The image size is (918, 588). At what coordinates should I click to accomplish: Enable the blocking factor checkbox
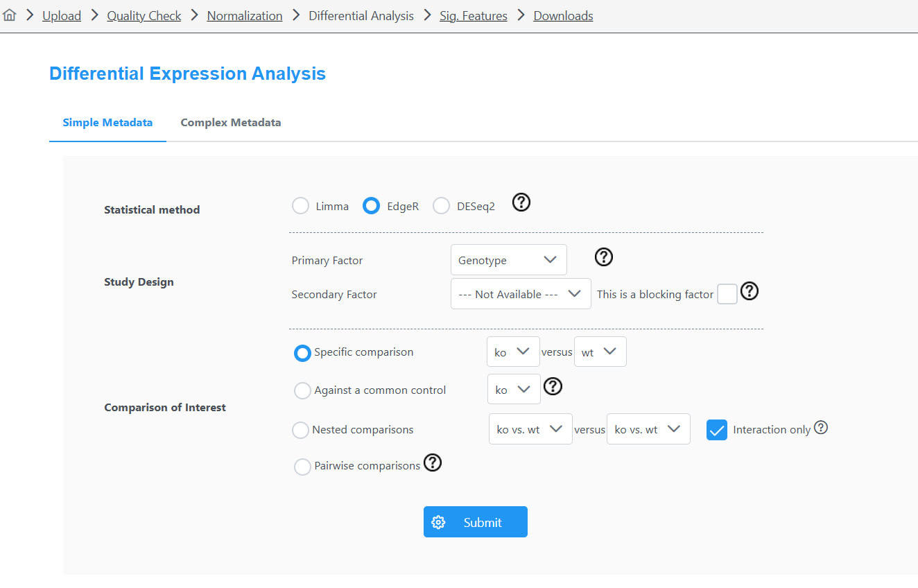[727, 294]
